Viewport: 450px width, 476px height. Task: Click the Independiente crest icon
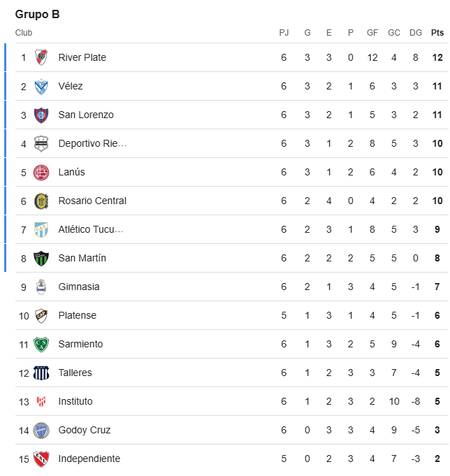click(41, 459)
